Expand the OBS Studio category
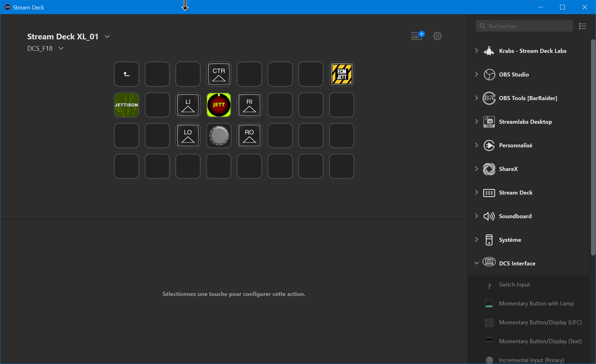 (x=477, y=74)
